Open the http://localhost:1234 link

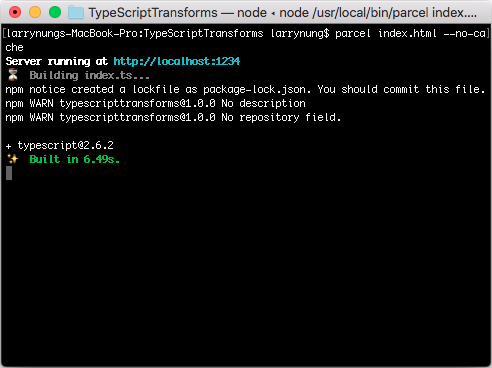177,61
